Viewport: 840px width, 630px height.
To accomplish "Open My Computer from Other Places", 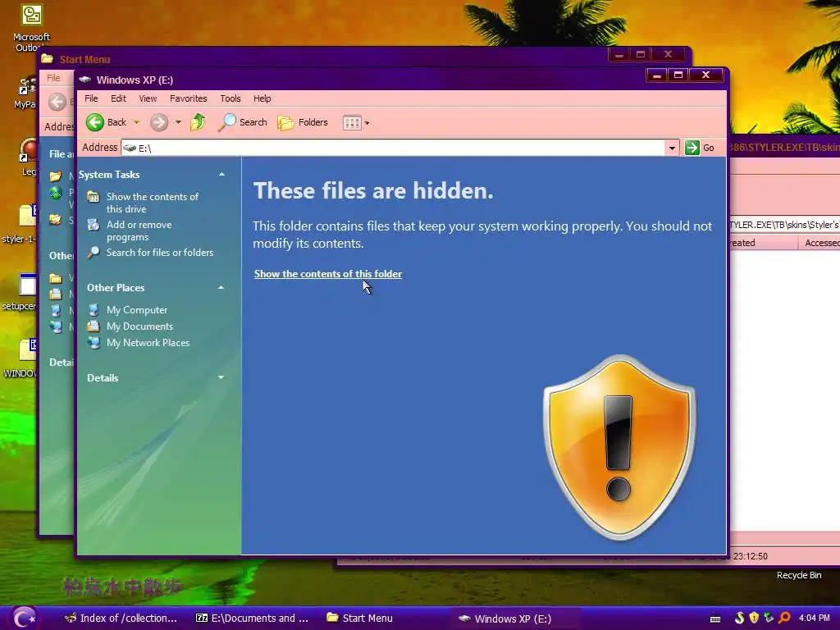I will (137, 309).
